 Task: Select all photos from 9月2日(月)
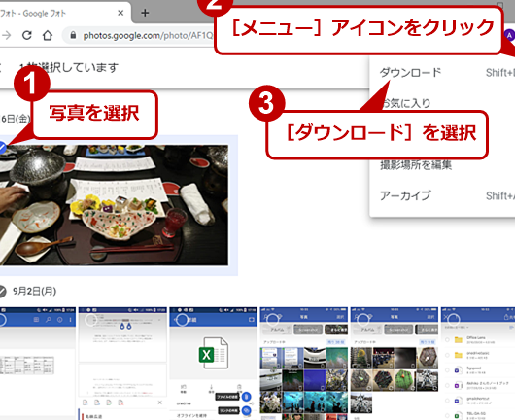[2, 291]
